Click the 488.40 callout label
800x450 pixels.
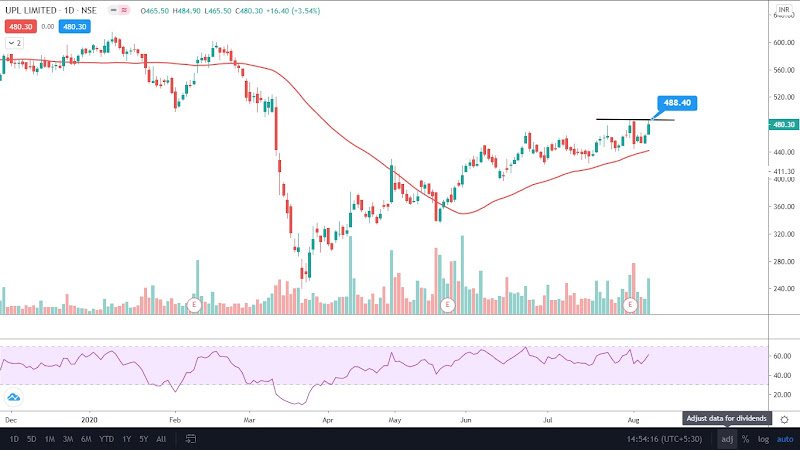[x=677, y=103]
